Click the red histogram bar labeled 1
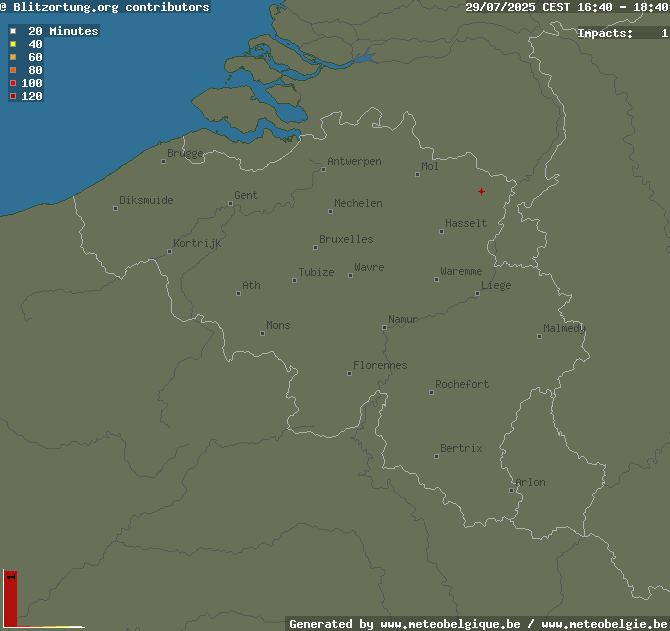Image resolution: width=670 pixels, height=631 pixels. point(10,599)
